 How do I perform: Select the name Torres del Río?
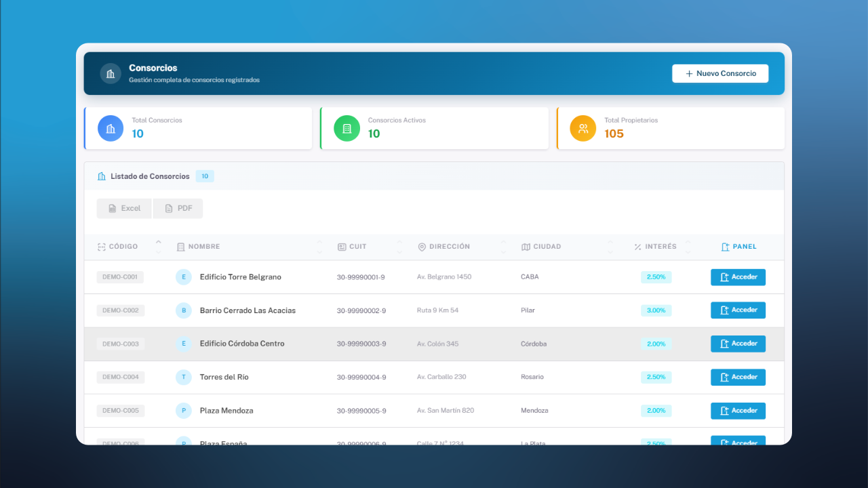tap(224, 377)
